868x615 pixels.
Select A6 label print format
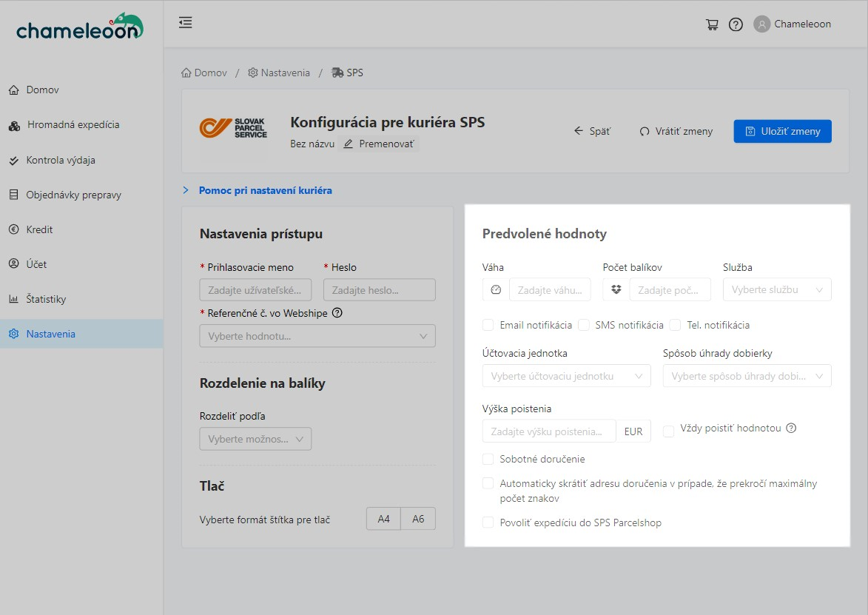click(418, 519)
